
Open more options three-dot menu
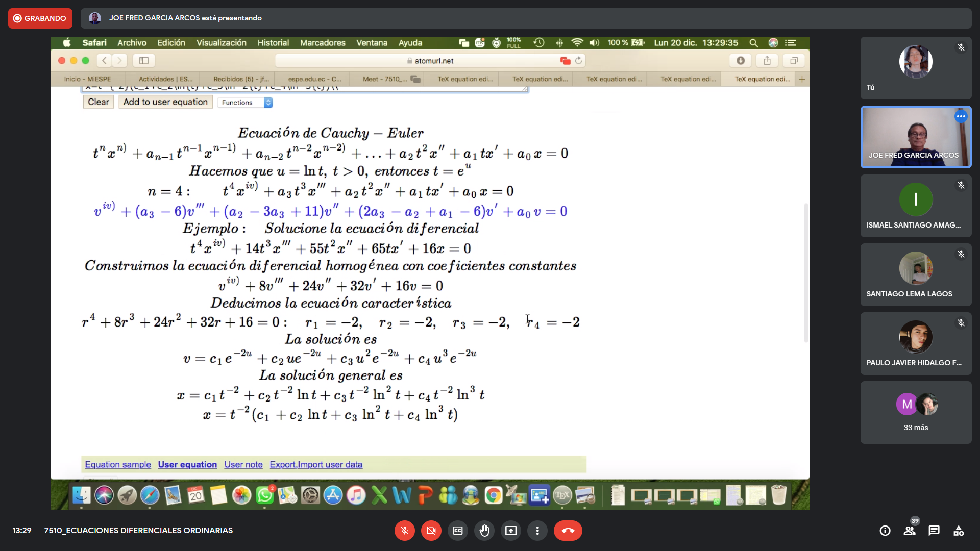(x=537, y=531)
